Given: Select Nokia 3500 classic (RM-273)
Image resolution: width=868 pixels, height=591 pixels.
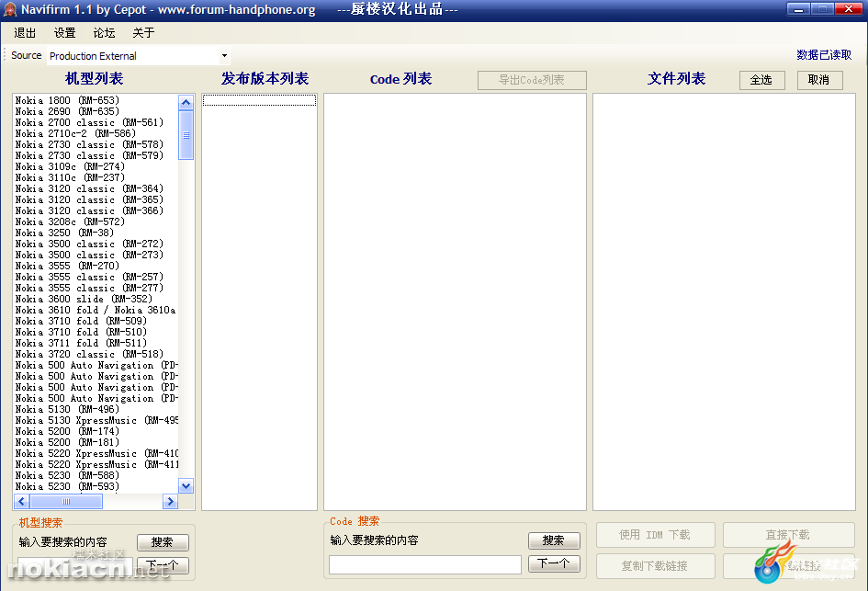Looking at the screenshot, I should coord(90,255).
